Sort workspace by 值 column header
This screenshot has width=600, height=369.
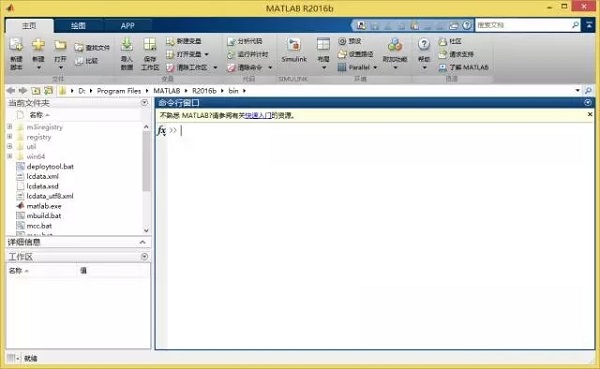click(83, 271)
